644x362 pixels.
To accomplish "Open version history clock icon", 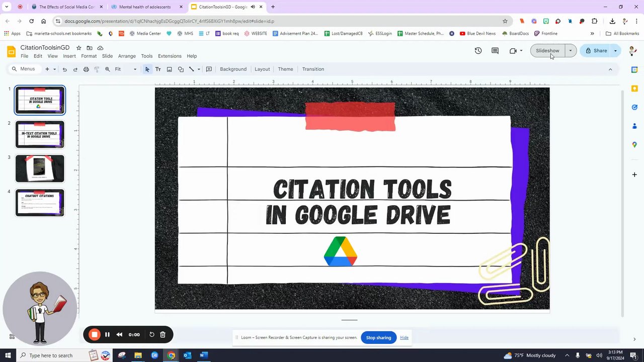I will 478,51.
